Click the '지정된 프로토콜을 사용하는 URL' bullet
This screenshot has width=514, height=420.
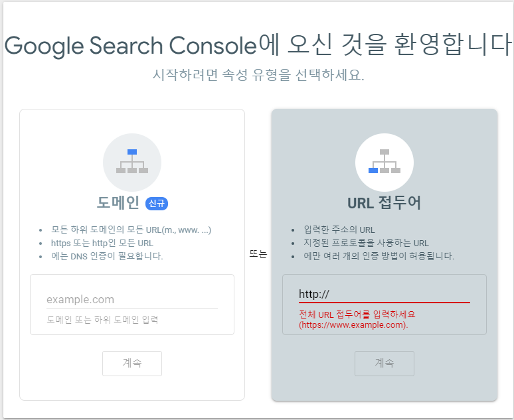click(x=366, y=243)
